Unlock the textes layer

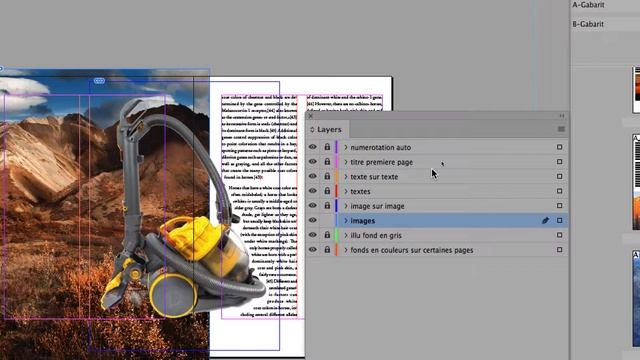click(327, 191)
